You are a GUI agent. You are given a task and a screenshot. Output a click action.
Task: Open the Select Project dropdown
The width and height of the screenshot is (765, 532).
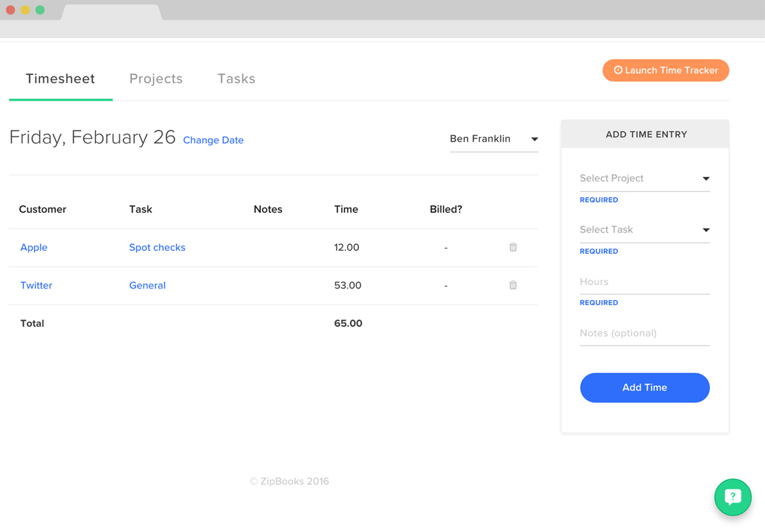point(644,178)
